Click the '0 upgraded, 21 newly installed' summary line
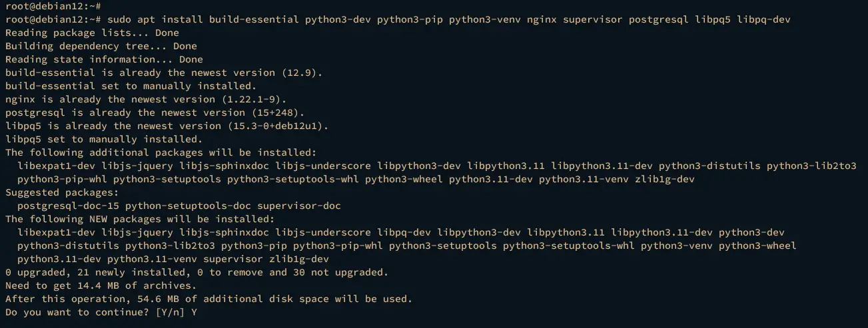This screenshot has width=868, height=328. [197, 272]
